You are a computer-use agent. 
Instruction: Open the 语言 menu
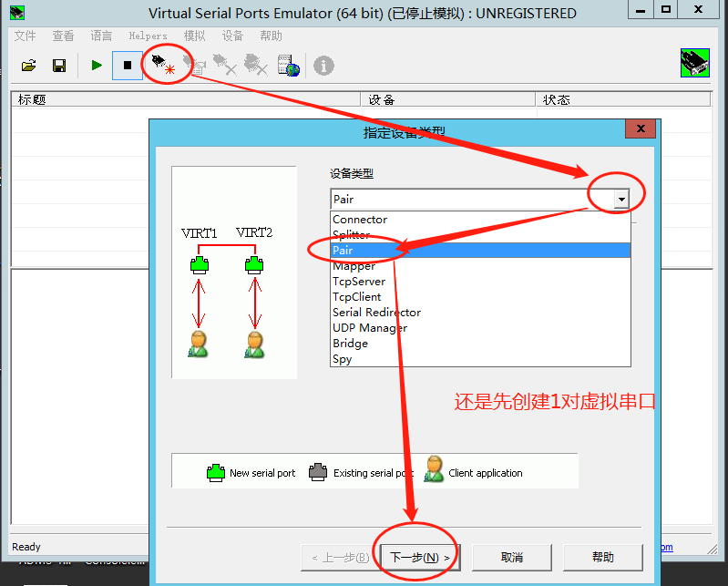click(101, 36)
